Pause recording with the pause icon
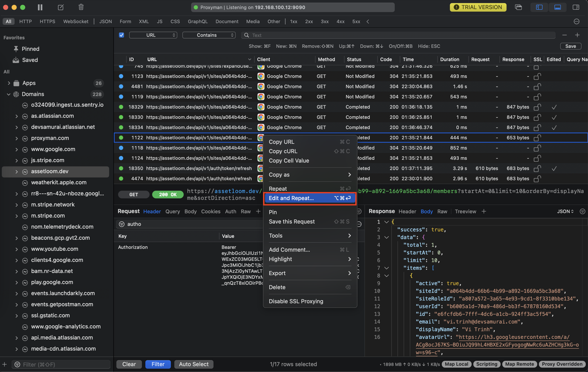Viewport: 588px width, 372px height. pyautogui.click(x=40, y=7)
